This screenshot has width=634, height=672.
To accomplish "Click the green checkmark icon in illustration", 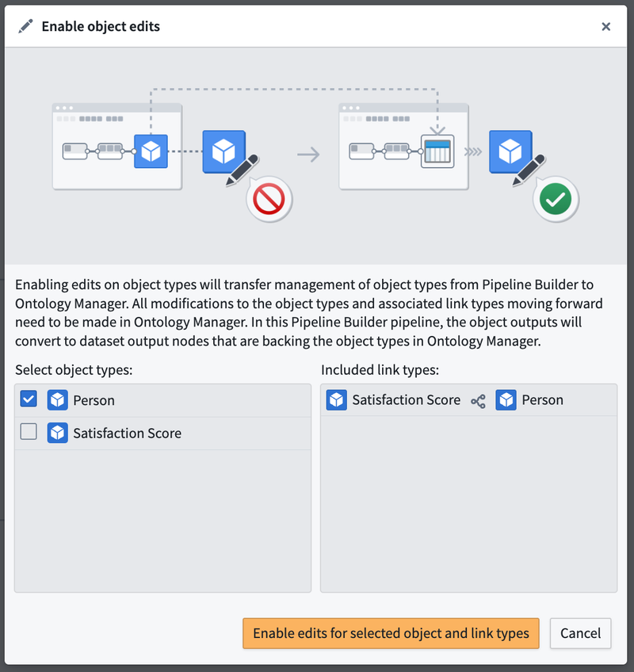I will tap(556, 199).
